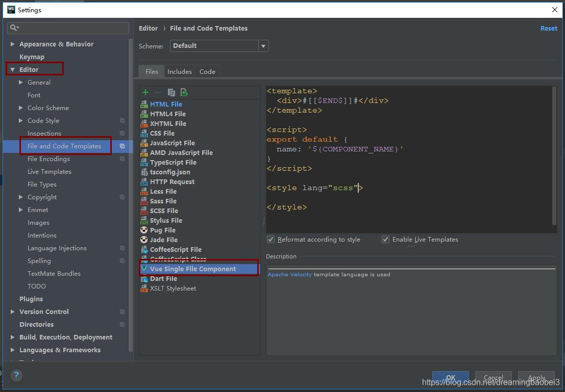This screenshot has width=565, height=392.
Task: Switch to the Includes tab
Action: pos(180,72)
